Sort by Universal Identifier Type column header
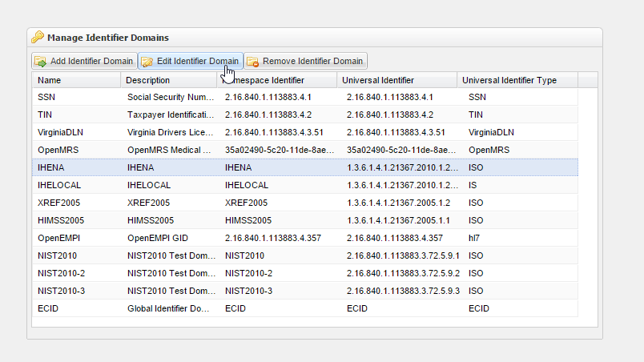Screen dimensions: 644x362 click(517, 80)
